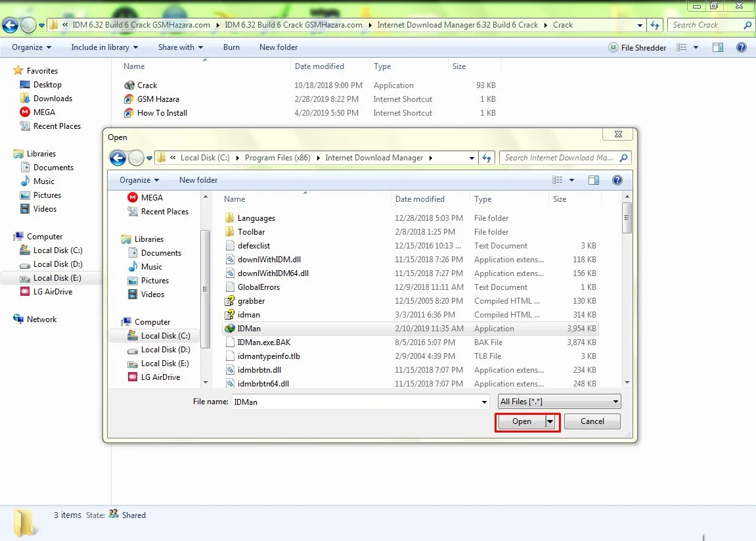Select downlWithIDM.dll file

pyautogui.click(x=269, y=260)
